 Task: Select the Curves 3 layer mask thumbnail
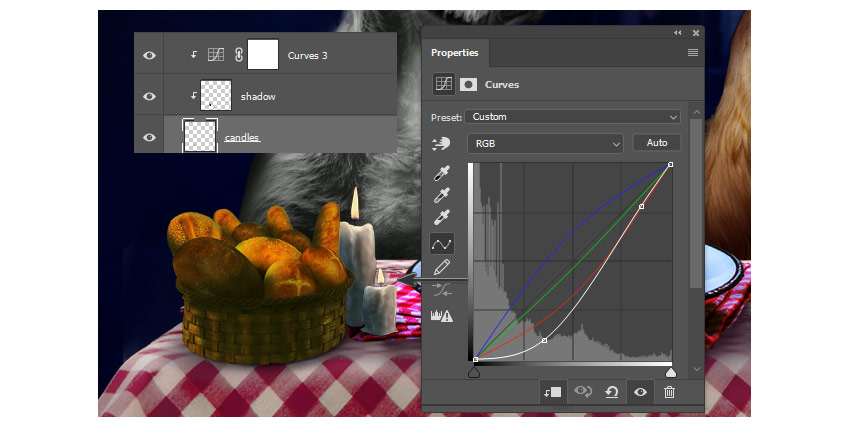[263, 54]
